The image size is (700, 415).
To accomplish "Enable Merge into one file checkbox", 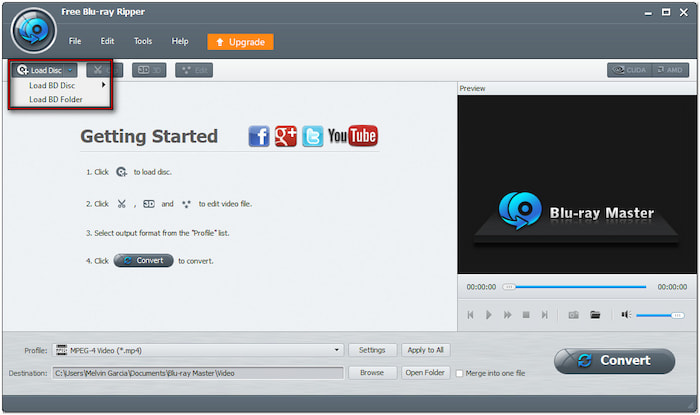I will [x=460, y=373].
